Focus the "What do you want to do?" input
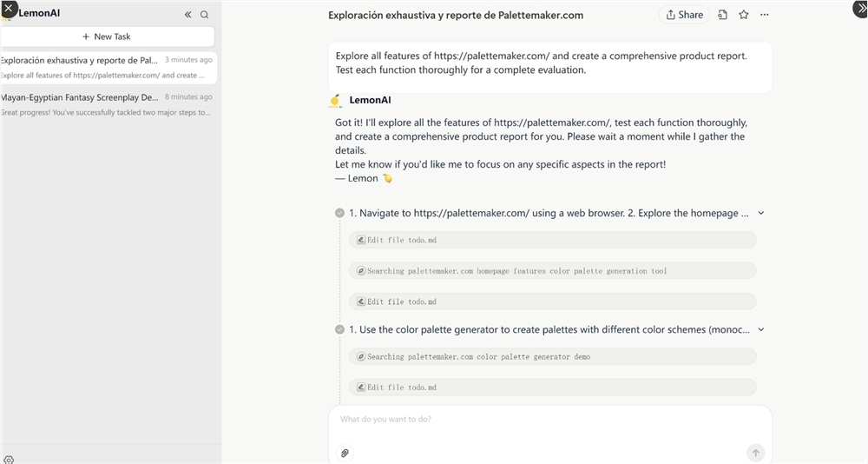The height and width of the screenshot is (464, 868). (549, 420)
